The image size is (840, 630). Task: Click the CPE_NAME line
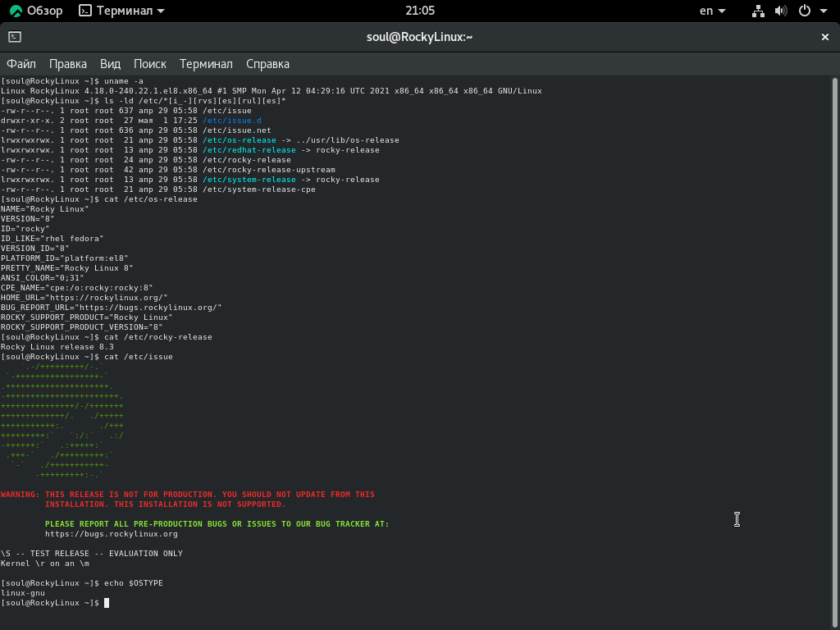click(77, 288)
